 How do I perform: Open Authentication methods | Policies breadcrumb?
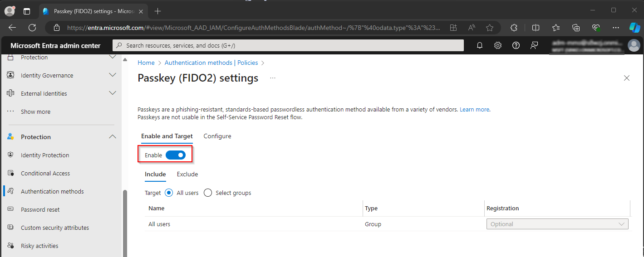tap(211, 63)
